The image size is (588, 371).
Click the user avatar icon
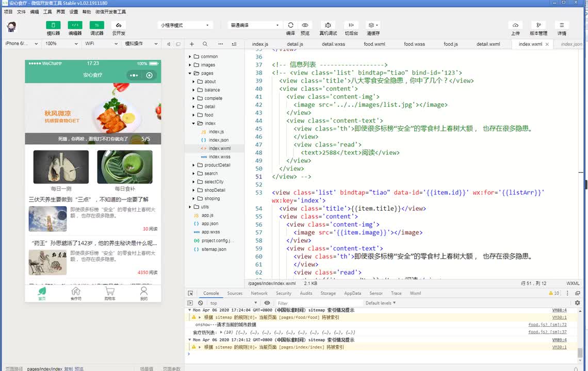point(12,27)
